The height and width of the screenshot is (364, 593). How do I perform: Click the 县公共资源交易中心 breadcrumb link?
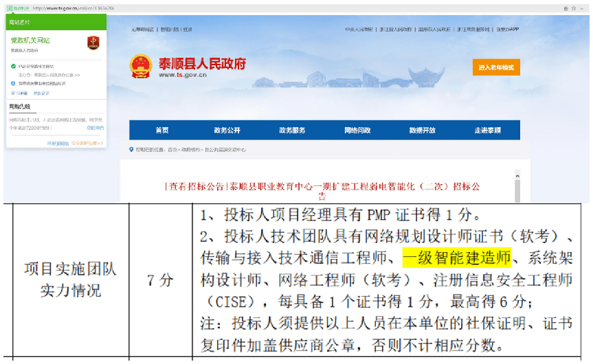pos(225,150)
